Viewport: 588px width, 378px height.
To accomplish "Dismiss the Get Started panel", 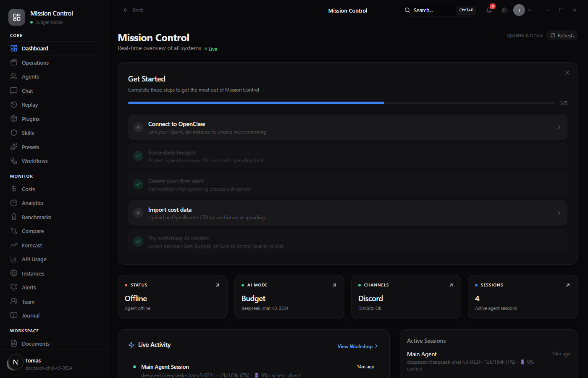I will click(x=567, y=73).
